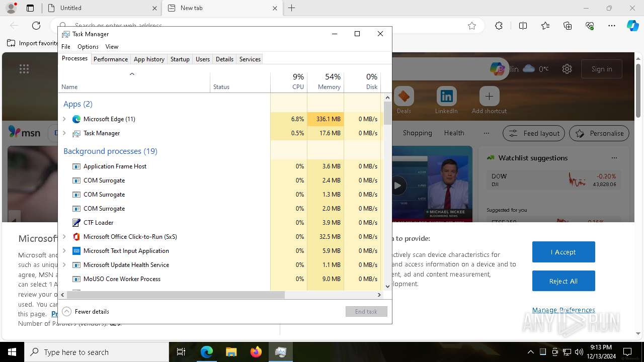This screenshot has width=644, height=362.
Task: Click the Application Frame Host process icon
Action: click(x=76, y=166)
